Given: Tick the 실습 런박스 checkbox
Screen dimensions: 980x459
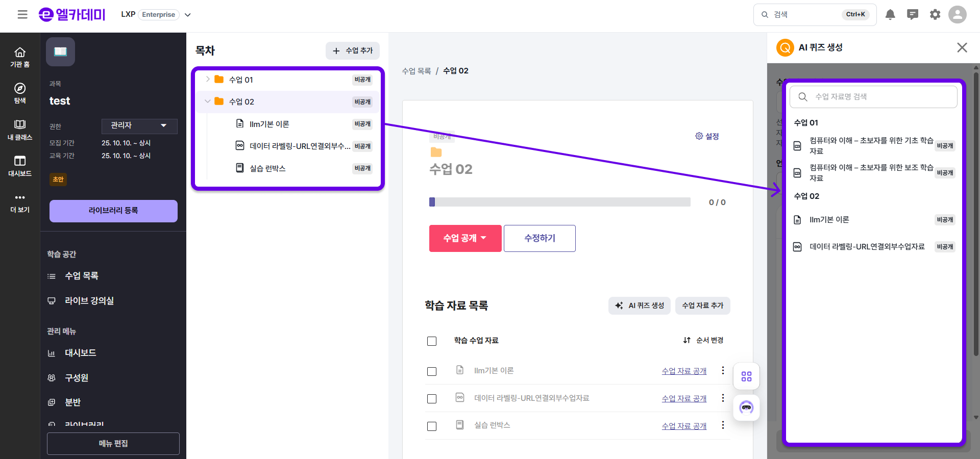Looking at the screenshot, I should (x=432, y=426).
